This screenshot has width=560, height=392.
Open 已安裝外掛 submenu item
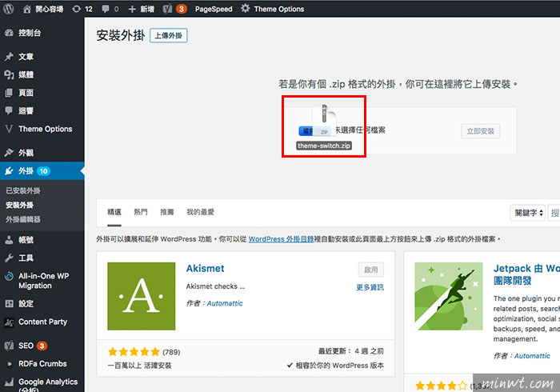pos(23,190)
